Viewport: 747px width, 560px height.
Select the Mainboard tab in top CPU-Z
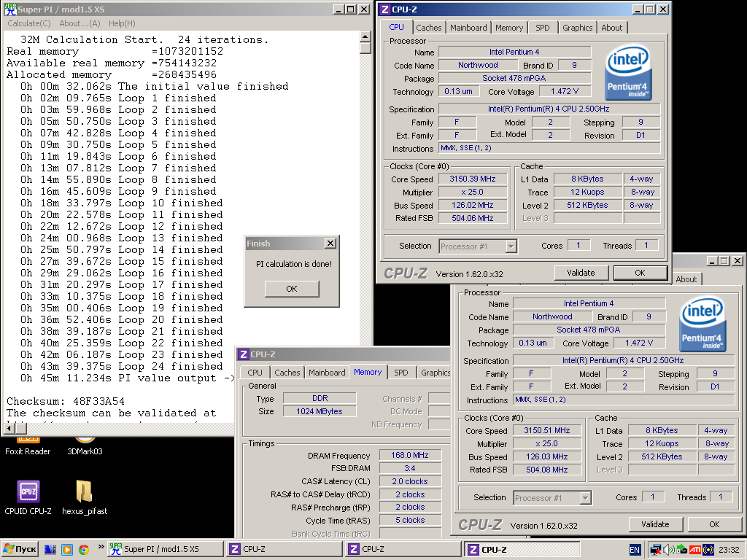pos(469,28)
